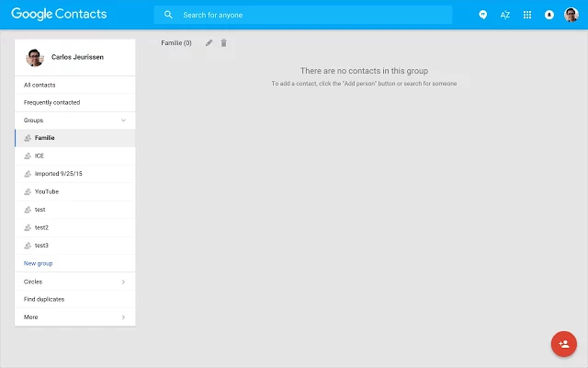Click the red add person button
This screenshot has height=368, width=588.
tap(563, 344)
